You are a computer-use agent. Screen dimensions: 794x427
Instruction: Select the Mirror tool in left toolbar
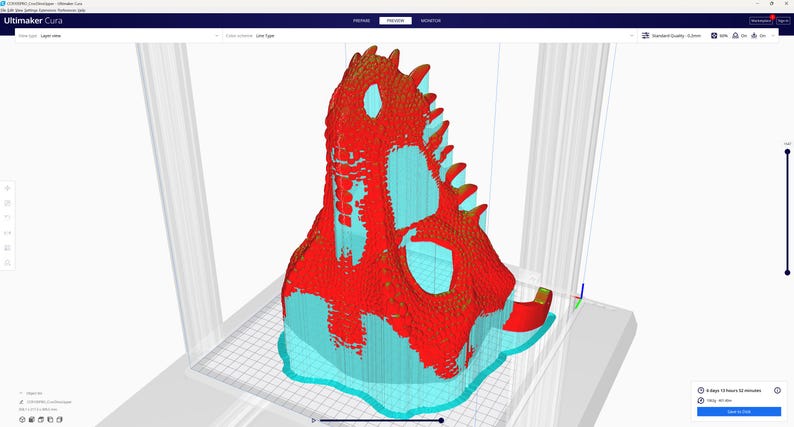coord(8,233)
